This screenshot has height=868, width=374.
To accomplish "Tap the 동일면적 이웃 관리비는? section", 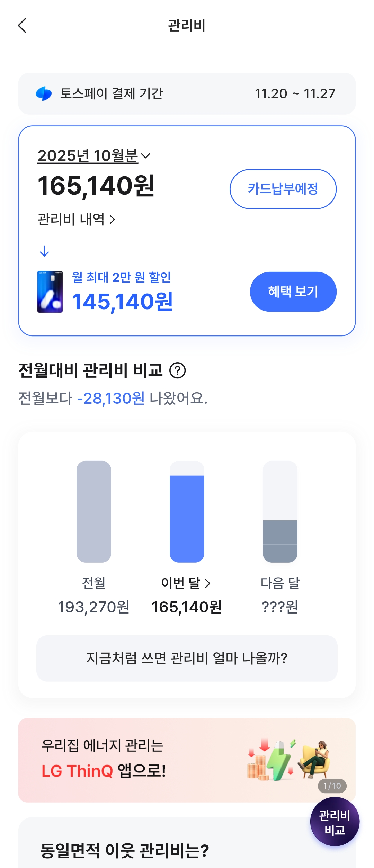I will click(125, 850).
